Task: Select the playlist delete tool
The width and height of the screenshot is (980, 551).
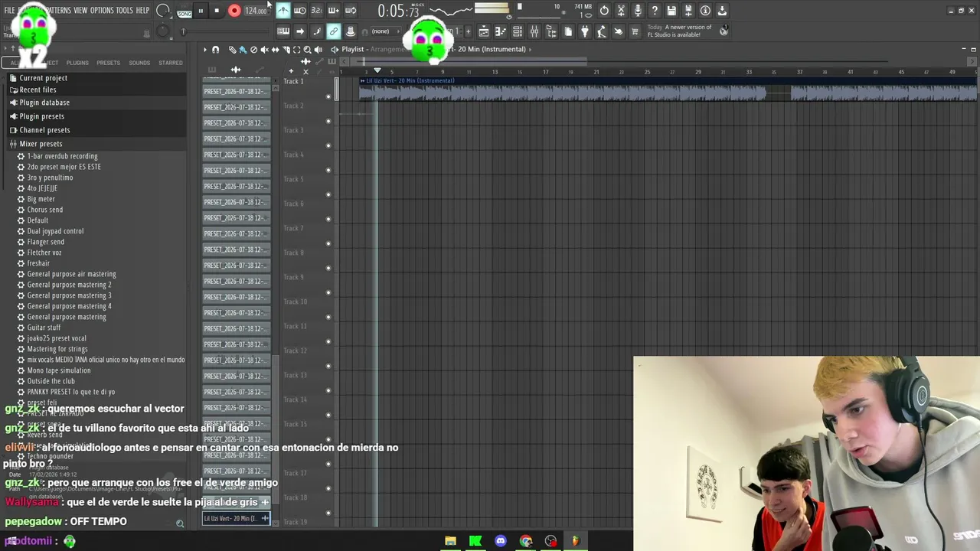Action: click(x=253, y=50)
